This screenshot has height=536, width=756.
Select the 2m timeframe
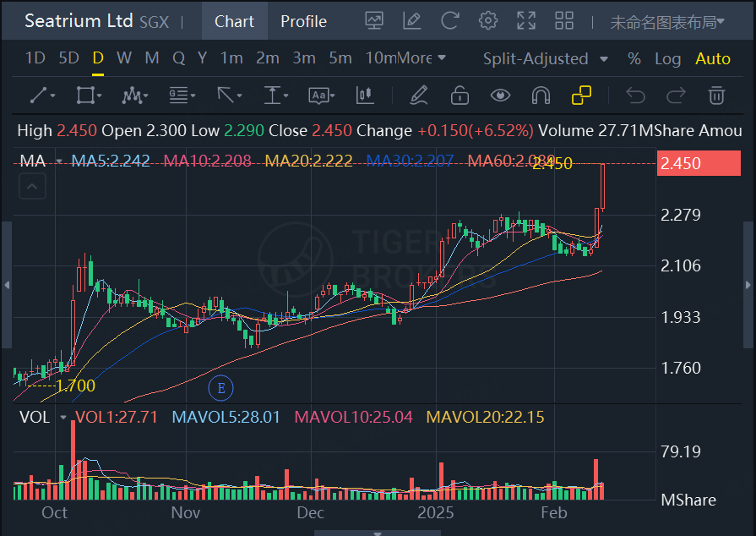point(268,57)
